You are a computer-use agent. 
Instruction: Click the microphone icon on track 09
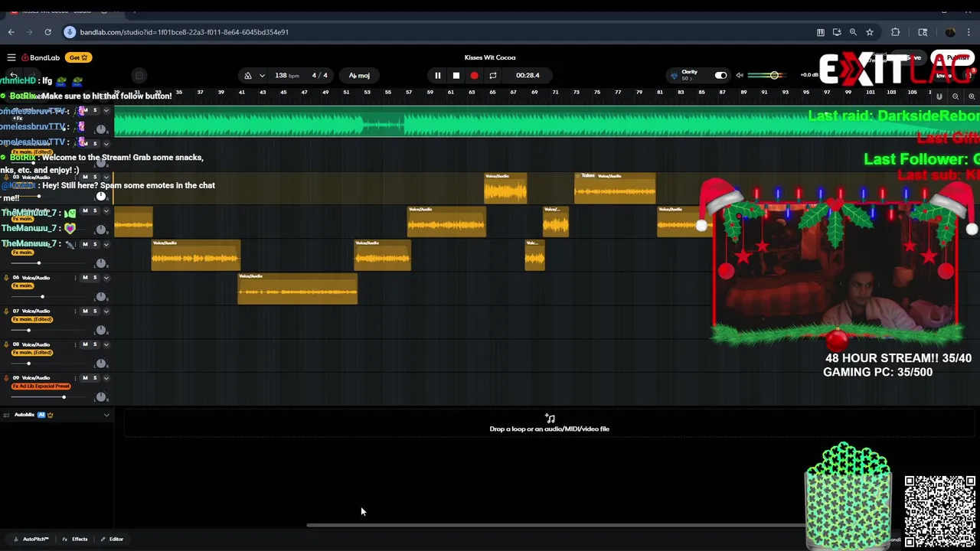pos(6,378)
